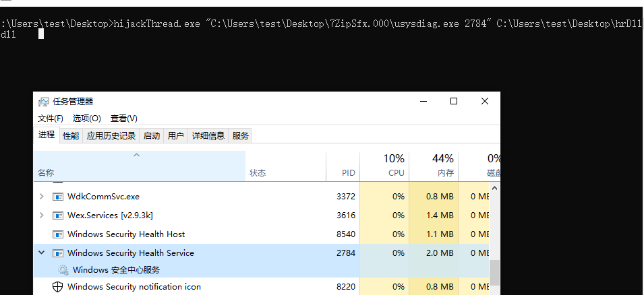This screenshot has width=644, height=295.
Task: Open the 选项(O) menu
Action: [x=86, y=119]
